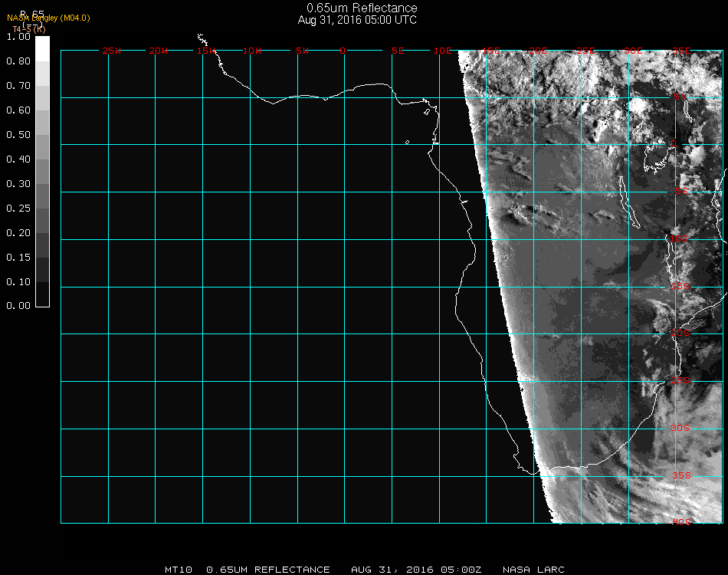Click the "MT10" footer label
Screen dimensions: 728x575
point(178,570)
